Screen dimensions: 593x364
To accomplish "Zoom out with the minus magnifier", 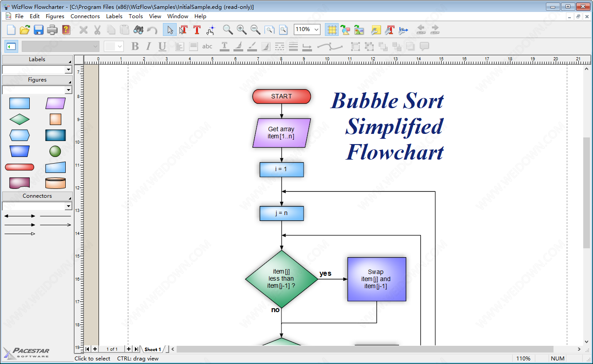I will tap(255, 30).
